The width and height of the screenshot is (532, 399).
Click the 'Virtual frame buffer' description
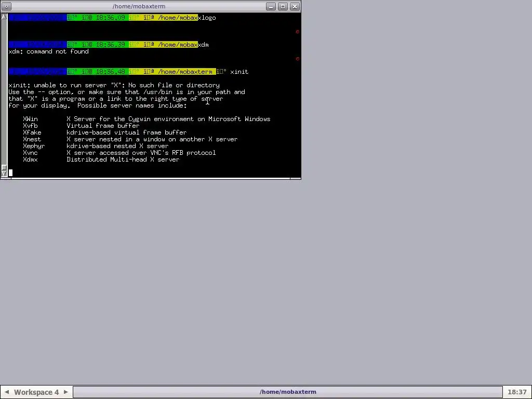click(x=103, y=126)
